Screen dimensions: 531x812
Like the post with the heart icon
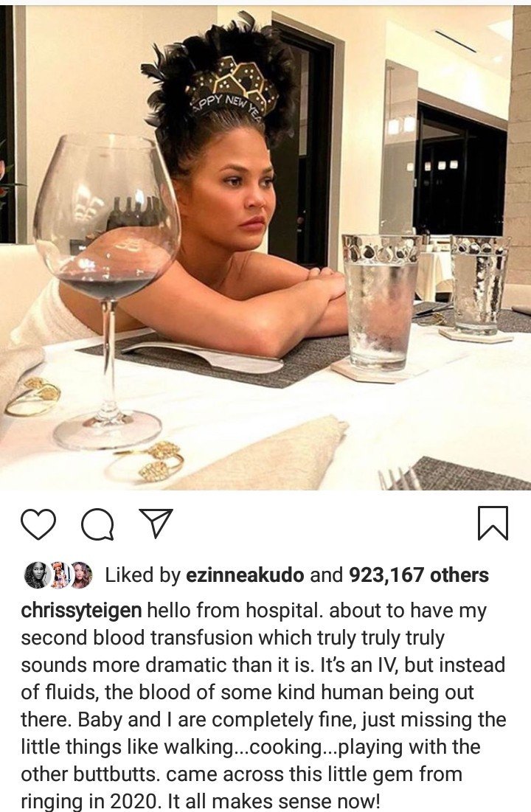coord(38,524)
